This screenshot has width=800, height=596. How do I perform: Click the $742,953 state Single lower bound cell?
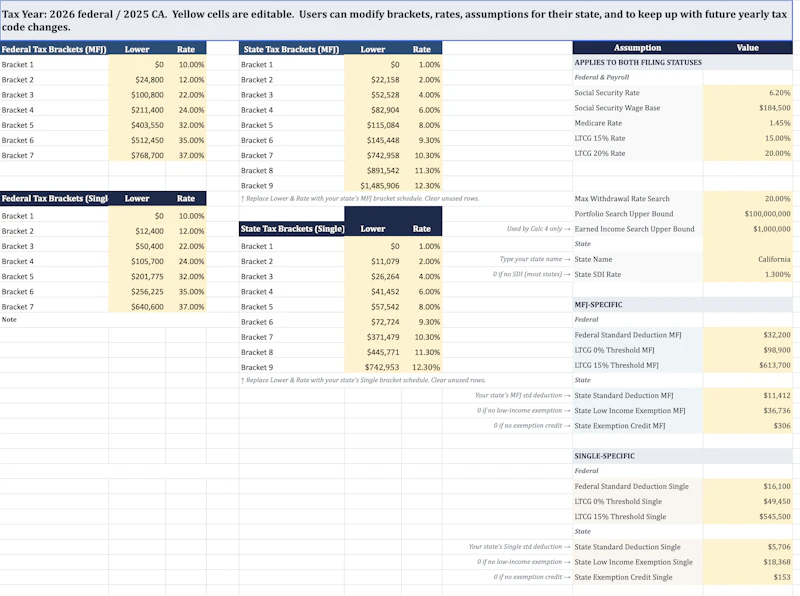[x=372, y=367]
